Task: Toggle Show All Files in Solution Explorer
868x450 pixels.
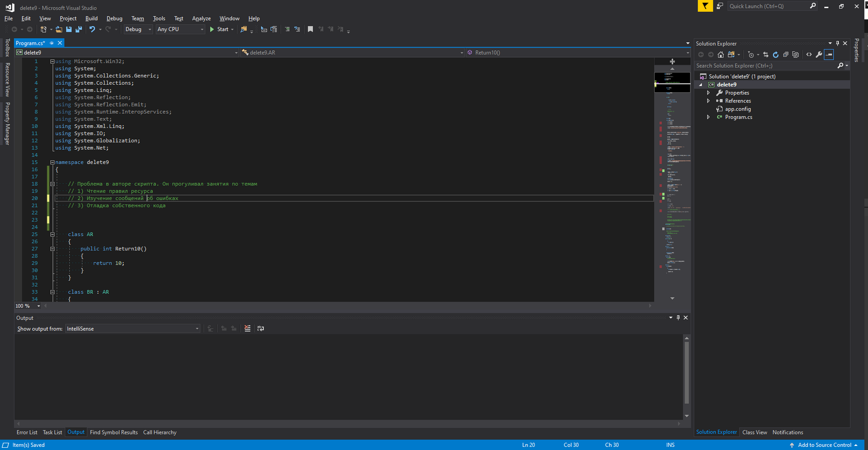Action: (796, 55)
